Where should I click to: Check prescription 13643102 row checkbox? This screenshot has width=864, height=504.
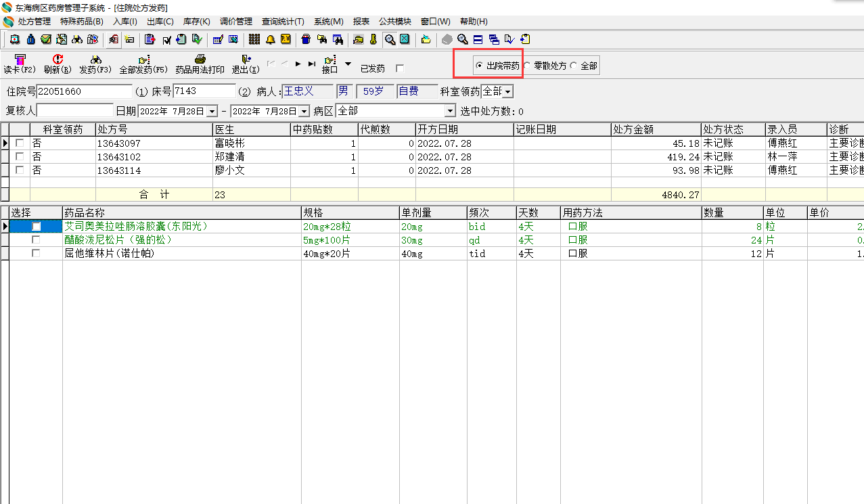coord(19,157)
